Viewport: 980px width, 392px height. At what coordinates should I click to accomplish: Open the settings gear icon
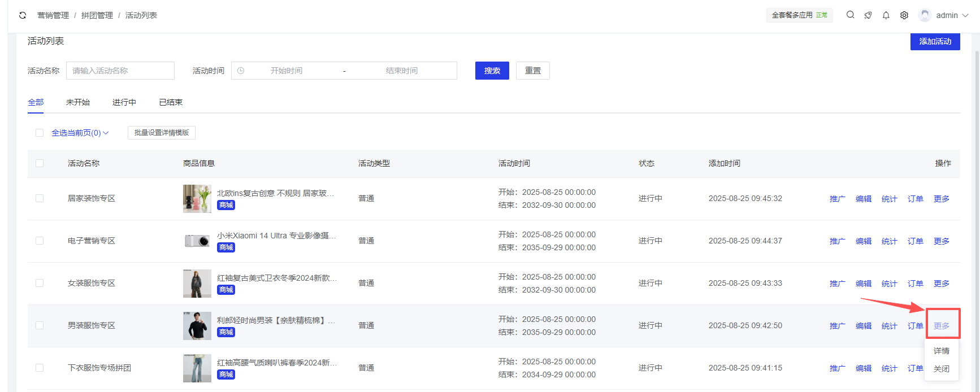(904, 15)
